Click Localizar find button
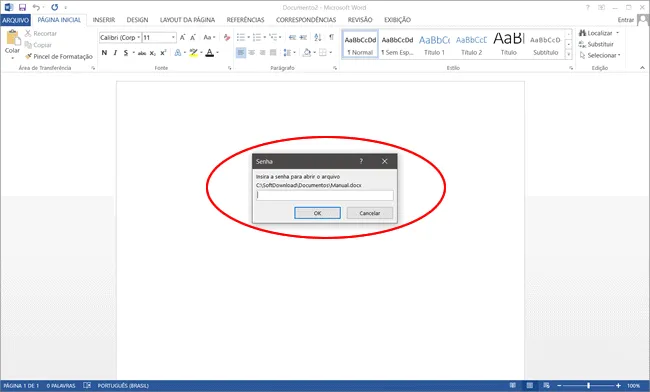 (596, 33)
